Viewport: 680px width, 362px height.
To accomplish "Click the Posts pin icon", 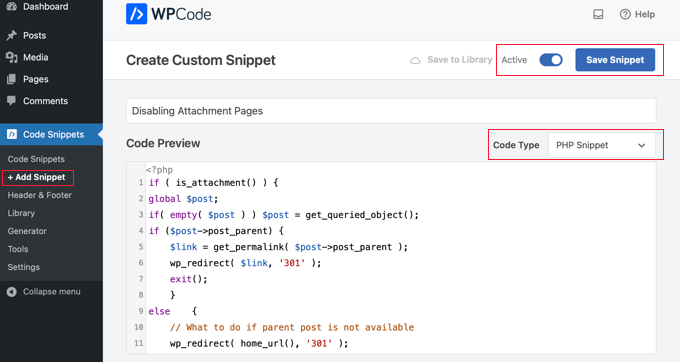I will [12, 36].
